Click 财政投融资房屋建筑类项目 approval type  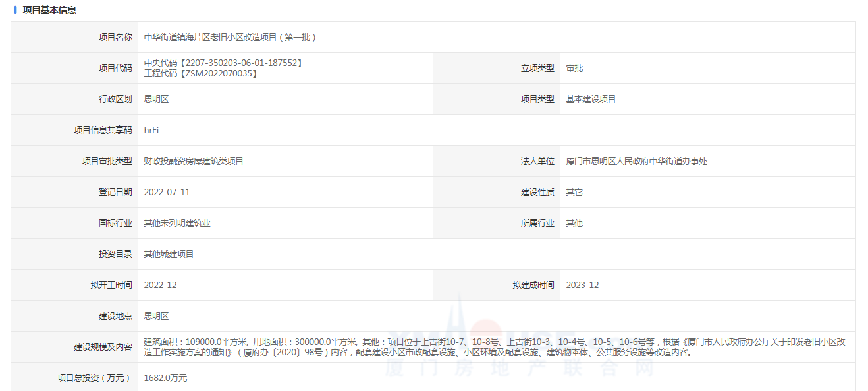coord(194,161)
